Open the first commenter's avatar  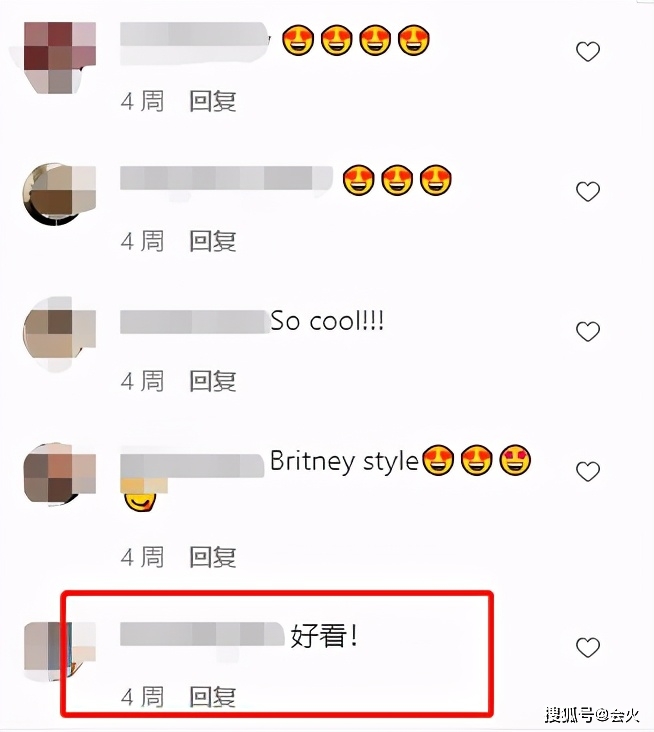(x=59, y=57)
